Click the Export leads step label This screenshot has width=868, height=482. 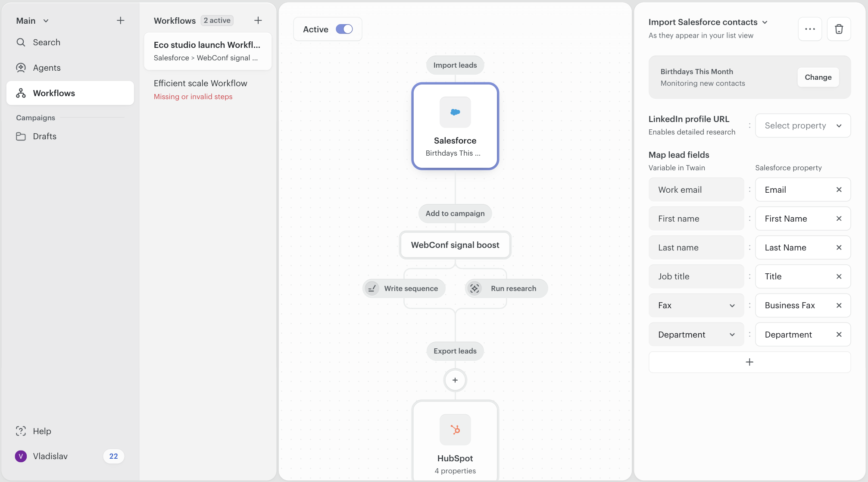[x=455, y=351]
